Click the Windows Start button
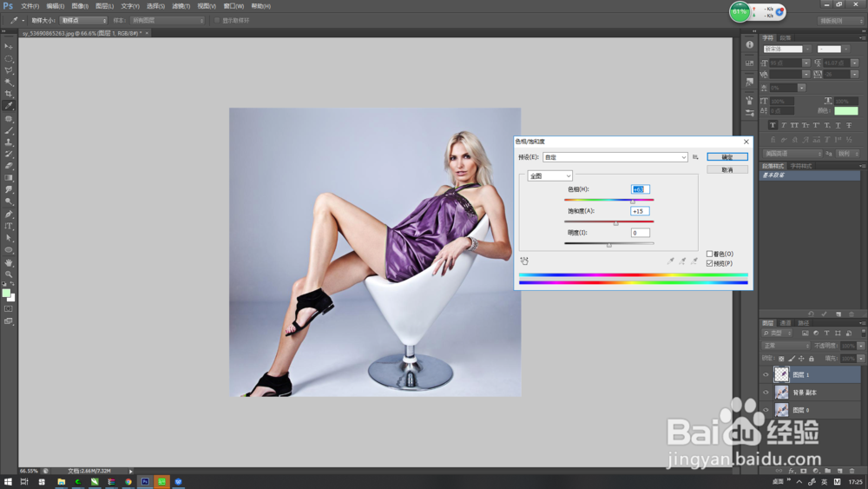The image size is (868, 489). click(x=8, y=482)
